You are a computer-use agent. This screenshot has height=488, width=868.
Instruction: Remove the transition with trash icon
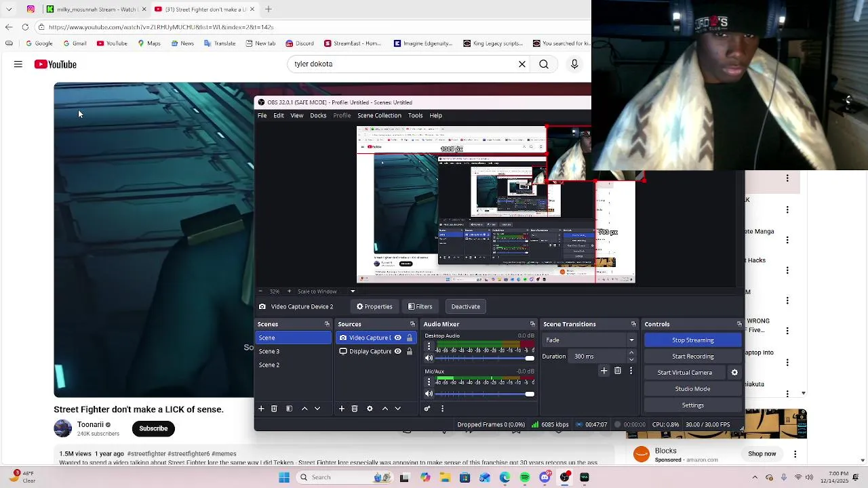pyautogui.click(x=618, y=371)
